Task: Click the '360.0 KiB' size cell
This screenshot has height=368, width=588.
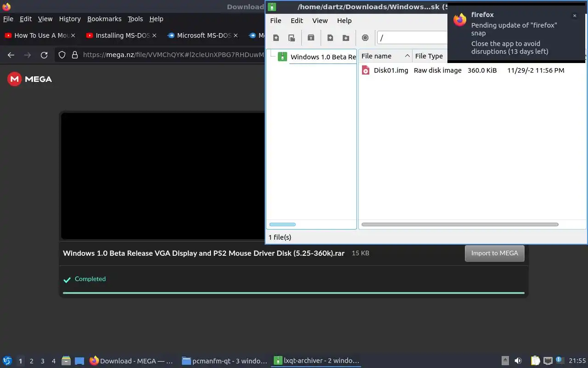Action: pos(482,70)
